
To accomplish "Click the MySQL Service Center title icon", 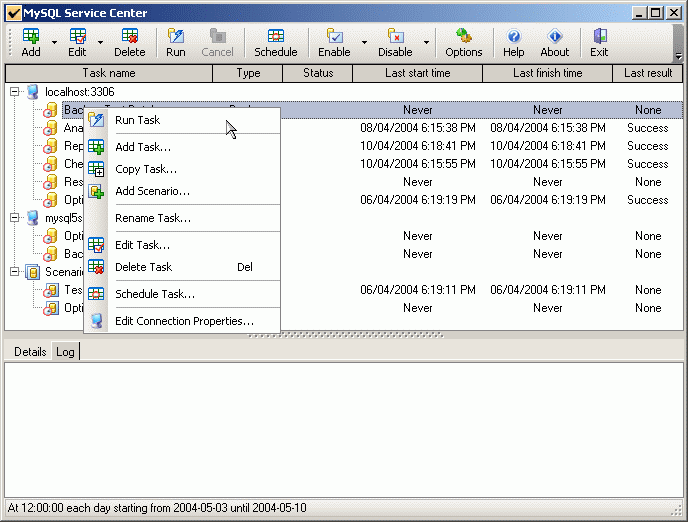I will [14, 13].
